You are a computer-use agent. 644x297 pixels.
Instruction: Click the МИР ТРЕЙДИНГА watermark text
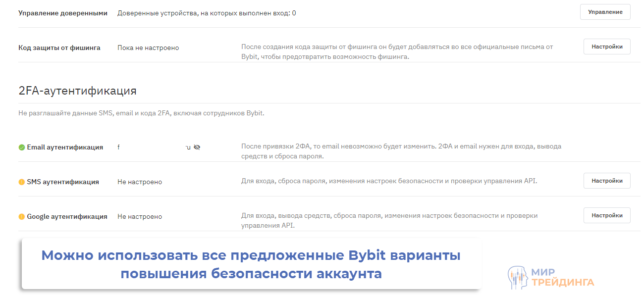tap(562, 277)
